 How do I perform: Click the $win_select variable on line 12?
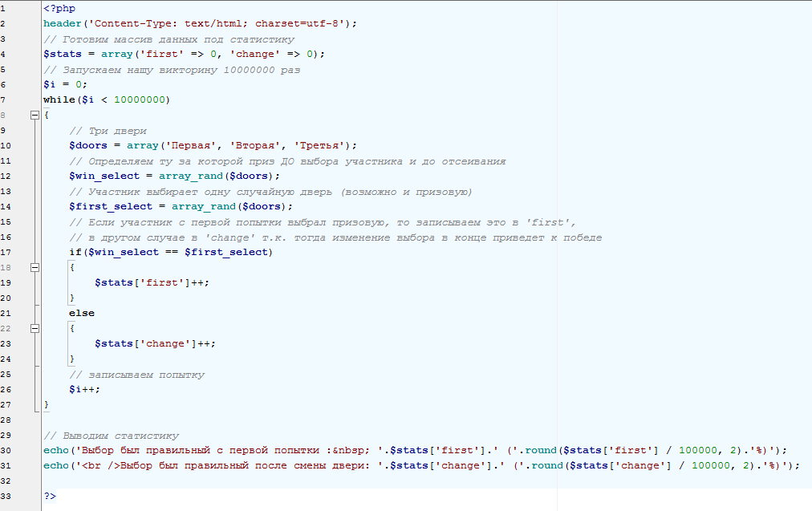[x=104, y=176]
